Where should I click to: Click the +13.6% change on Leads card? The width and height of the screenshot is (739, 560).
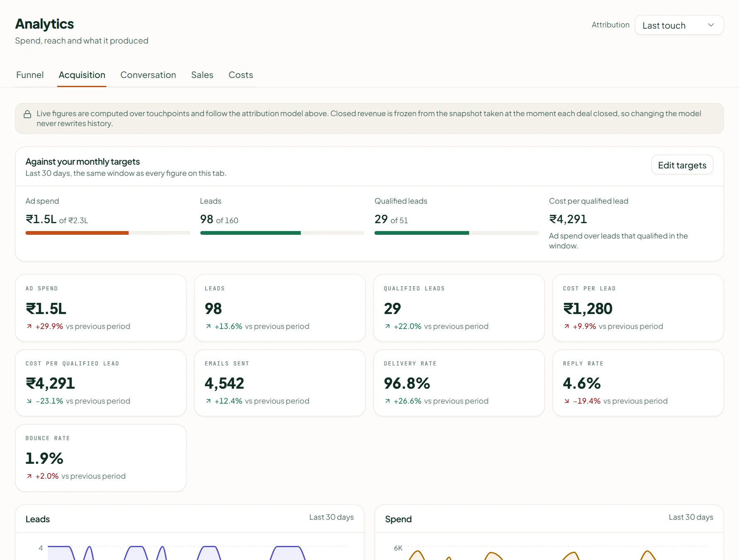pos(229,326)
